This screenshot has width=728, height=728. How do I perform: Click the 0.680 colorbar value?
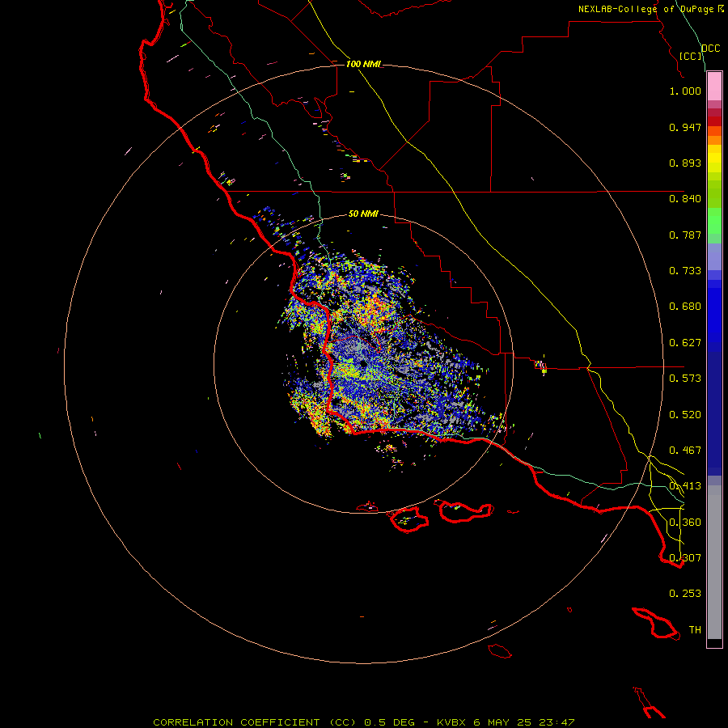(685, 307)
